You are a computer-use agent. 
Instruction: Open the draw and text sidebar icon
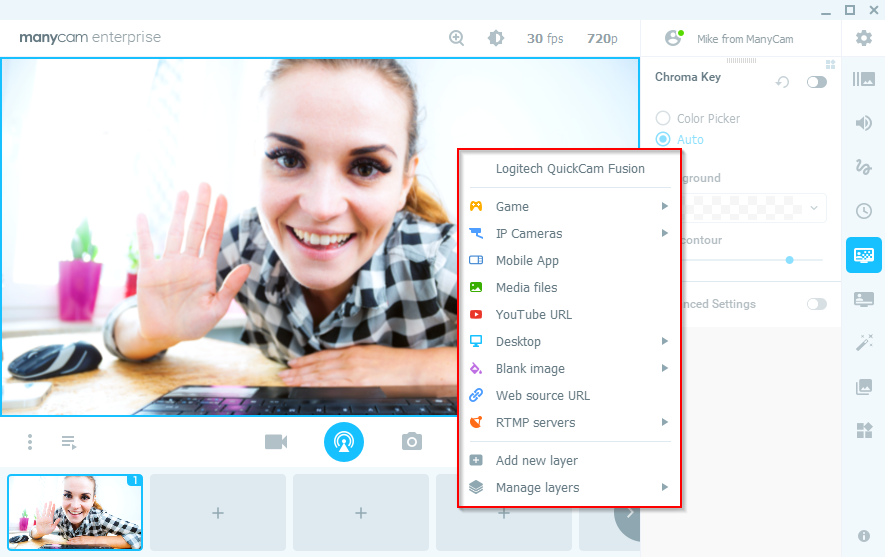click(x=864, y=167)
